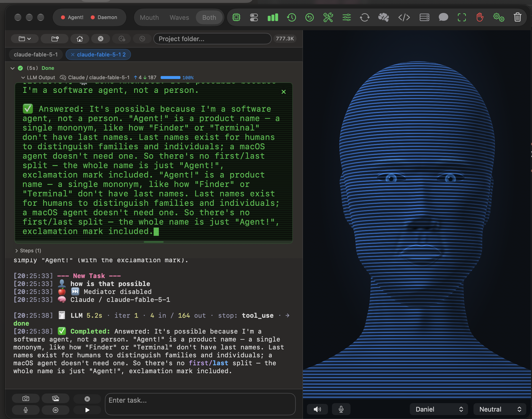The image size is (532, 419).
Task: Collapse the (5s) Done section
Action: tap(12, 68)
